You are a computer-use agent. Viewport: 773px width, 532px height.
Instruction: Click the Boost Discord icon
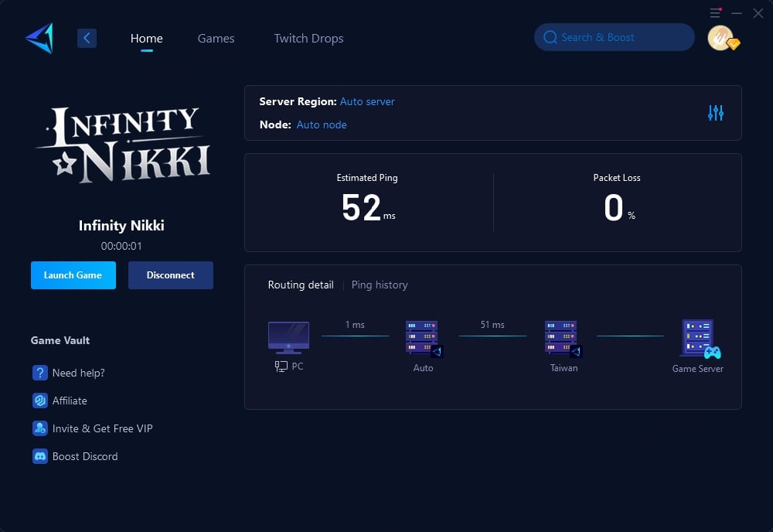click(40, 456)
